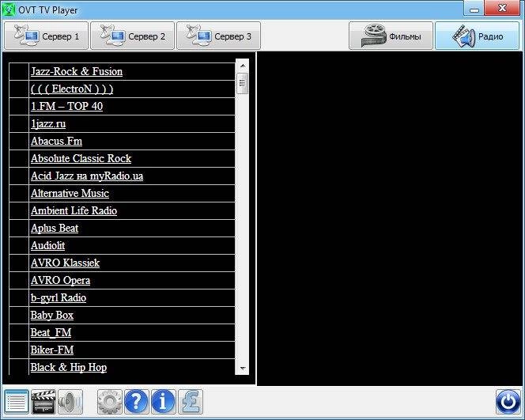This screenshot has height=420, width=525.
Task: Click the clapperboard video icon
Action: point(43,402)
